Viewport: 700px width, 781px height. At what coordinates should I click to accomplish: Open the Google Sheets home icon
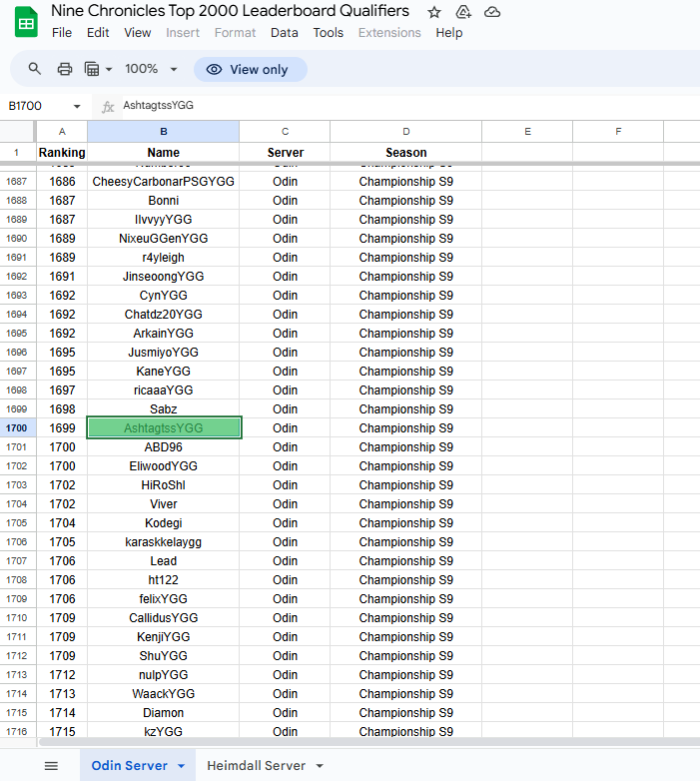tap(26, 22)
